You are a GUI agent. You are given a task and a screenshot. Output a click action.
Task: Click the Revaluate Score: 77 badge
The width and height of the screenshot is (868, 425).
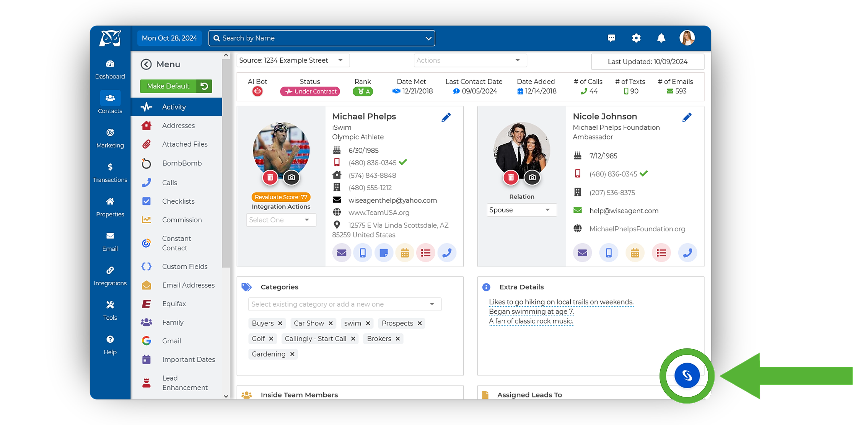[x=281, y=197]
